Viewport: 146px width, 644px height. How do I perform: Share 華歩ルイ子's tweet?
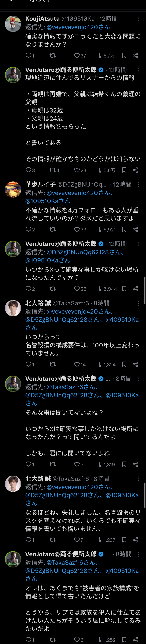[135, 230]
